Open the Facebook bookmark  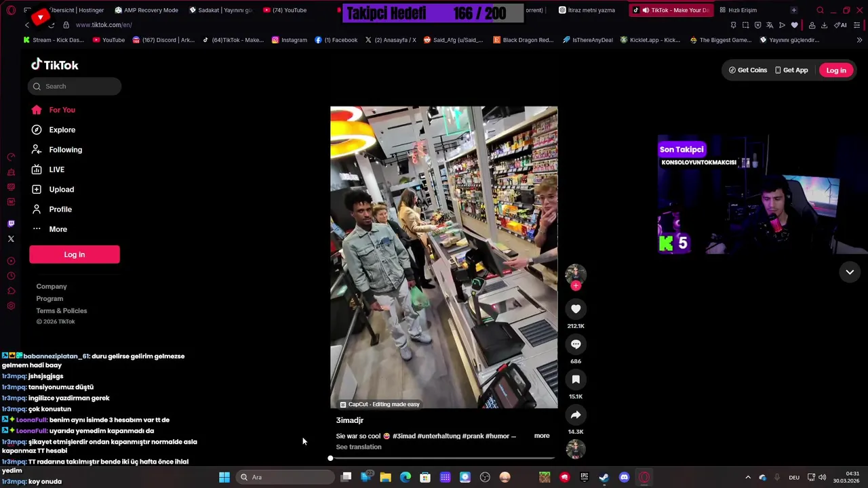point(336,40)
